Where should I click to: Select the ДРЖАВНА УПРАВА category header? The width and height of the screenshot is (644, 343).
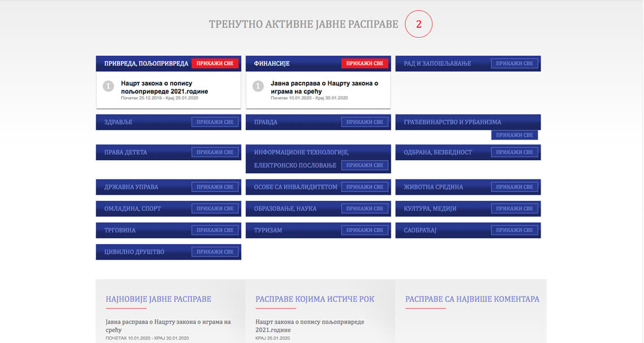168,187
